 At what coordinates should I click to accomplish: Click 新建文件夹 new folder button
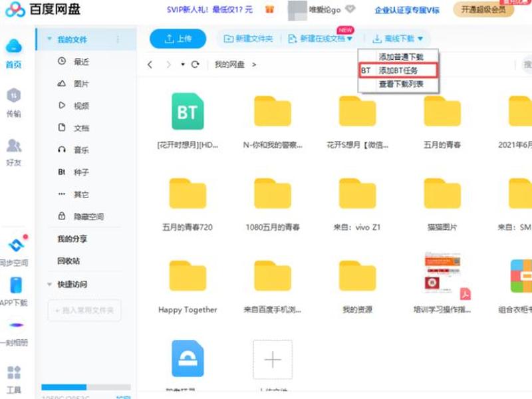click(x=248, y=39)
